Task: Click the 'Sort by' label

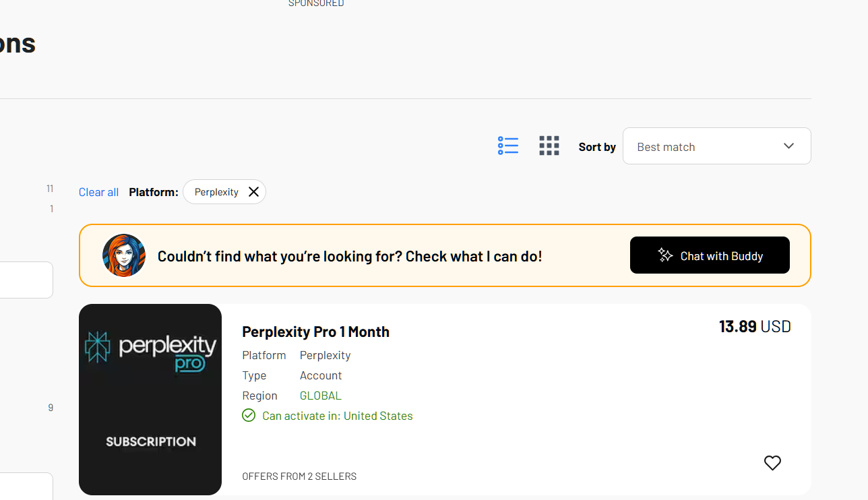Action: point(597,147)
